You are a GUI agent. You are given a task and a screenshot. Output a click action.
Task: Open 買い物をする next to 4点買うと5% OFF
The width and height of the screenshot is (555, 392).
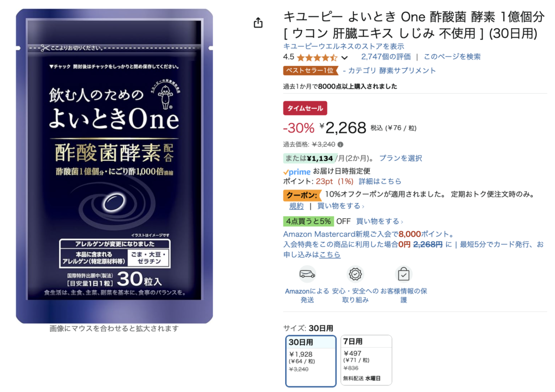pos(379,221)
